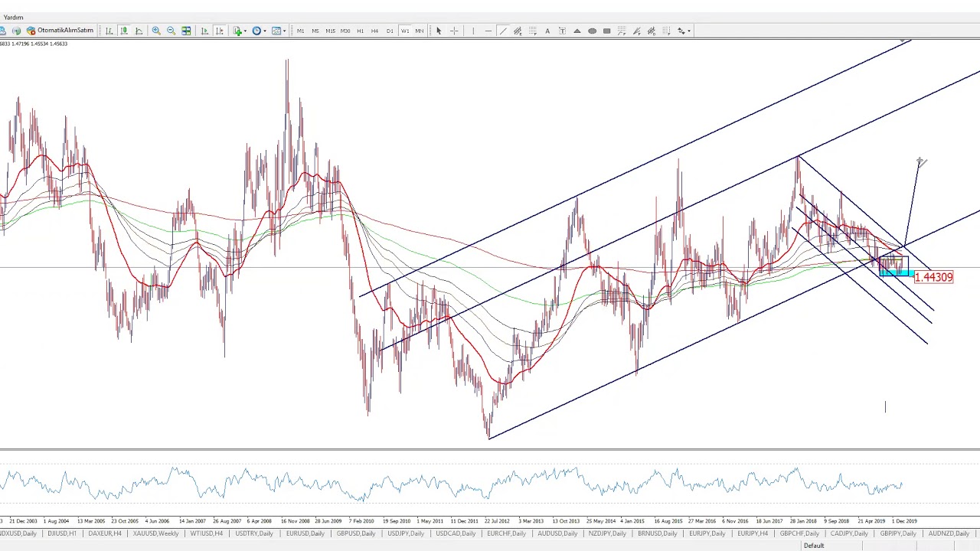The height and width of the screenshot is (551, 980).
Task: Select the text 'A' tool
Action: (x=547, y=31)
